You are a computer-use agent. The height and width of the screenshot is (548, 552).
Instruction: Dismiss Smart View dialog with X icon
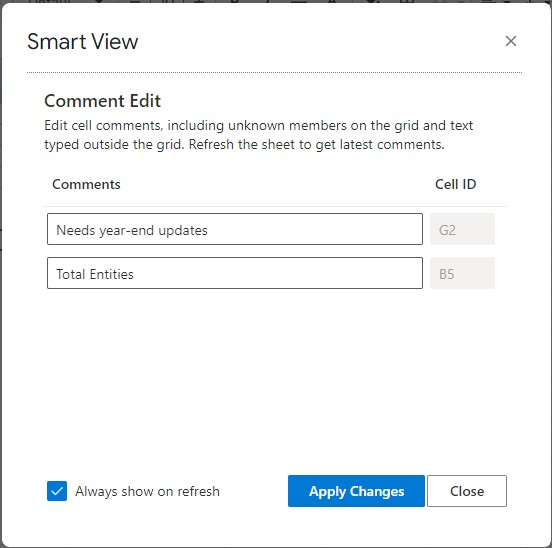pos(510,41)
